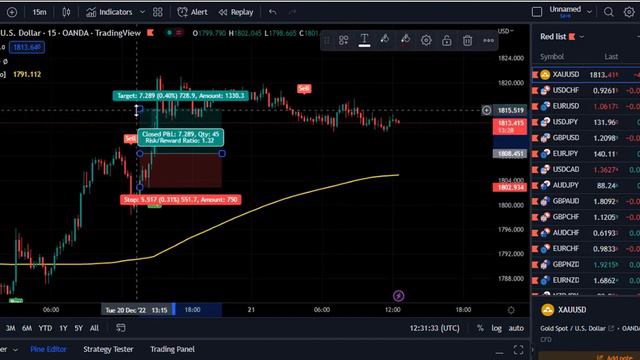Start bar Replay mode
This screenshot has height=360, width=640.
point(236,12)
